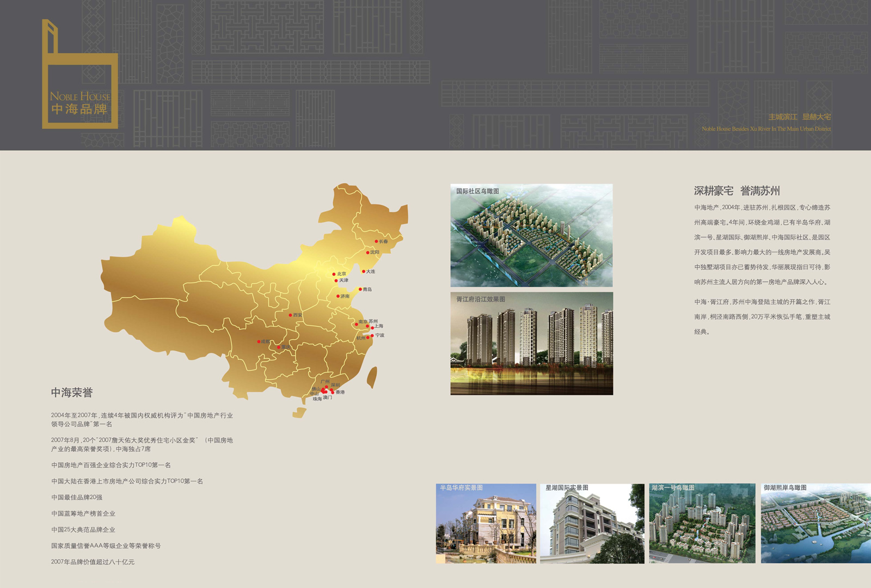Click the paragraph starting 中海·胥江府

point(762,316)
